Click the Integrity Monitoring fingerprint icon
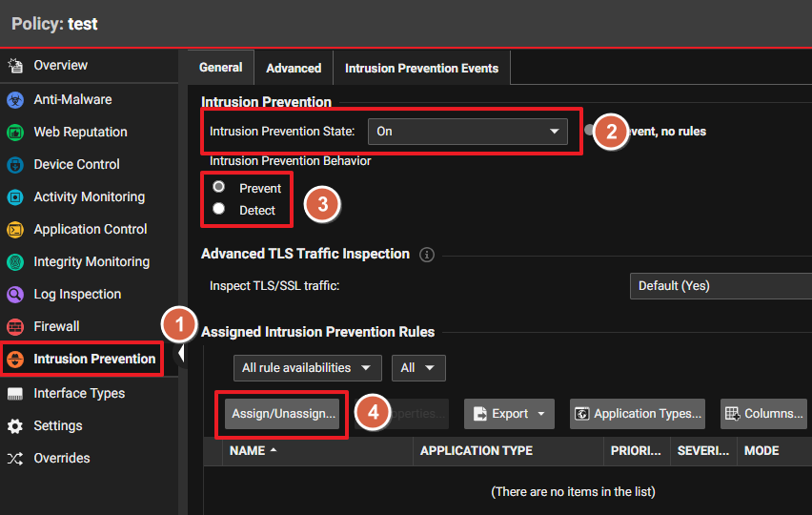This screenshot has height=515, width=812. click(x=15, y=262)
